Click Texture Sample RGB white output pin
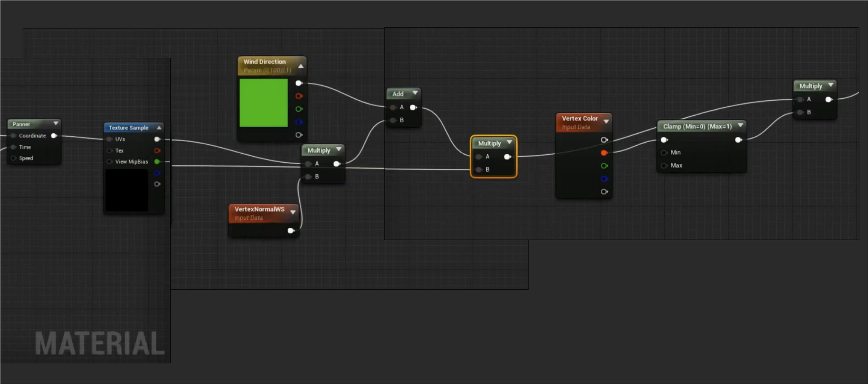The width and height of the screenshot is (868, 384). (157, 139)
